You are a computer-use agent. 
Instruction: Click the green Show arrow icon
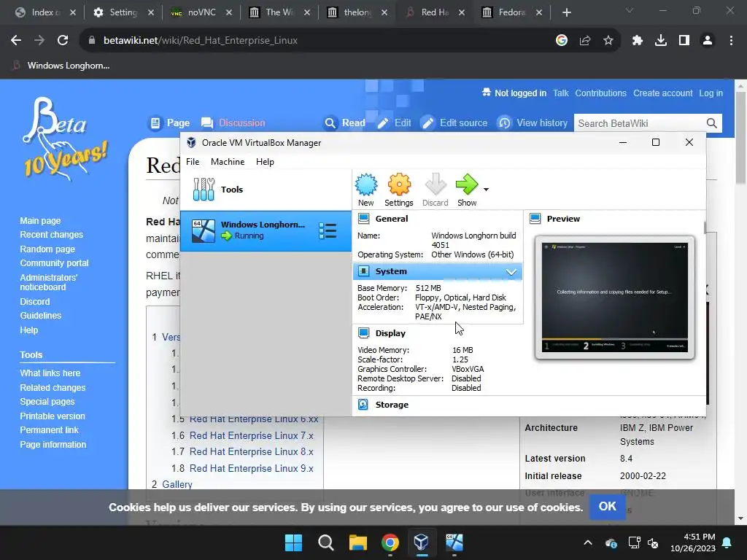click(467, 190)
